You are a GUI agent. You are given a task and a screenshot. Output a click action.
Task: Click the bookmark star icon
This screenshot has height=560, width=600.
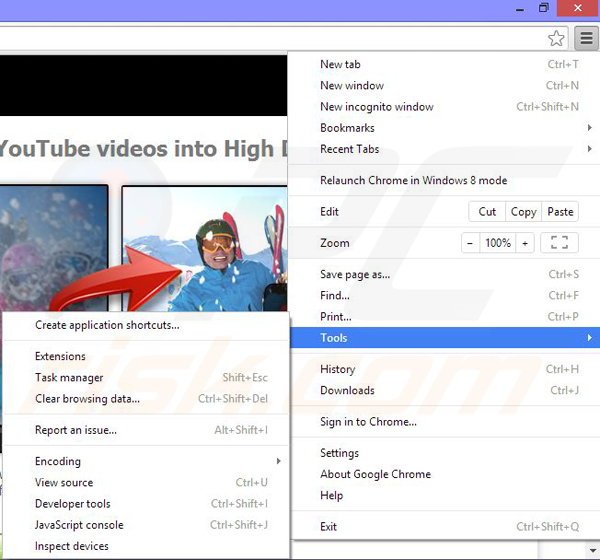(x=557, y=39)
